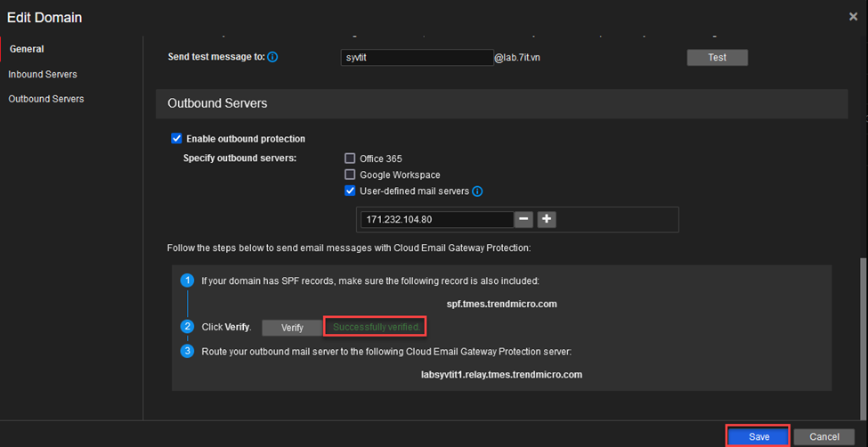Click the Verify button
The height and width of the screenshot is (447, 868).
tap(292, 328)
